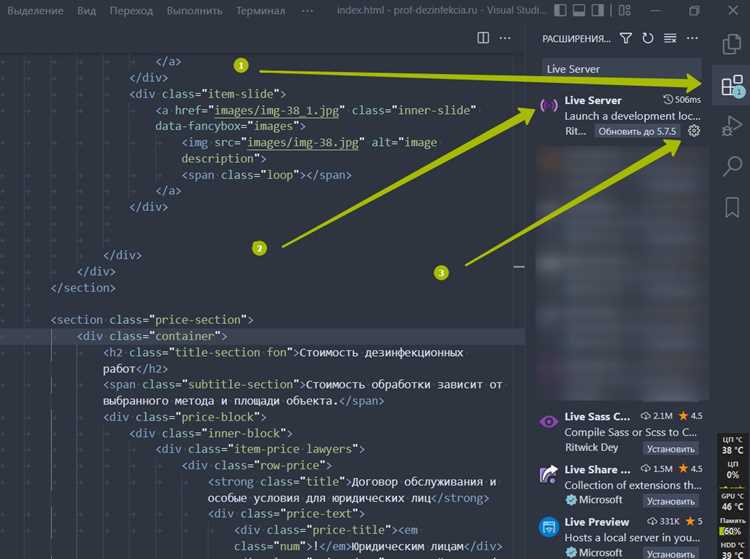The height and width of the screenshot is (559, 750).
Task: Open the Search view magnifier icon
Action: pos(732,166)
